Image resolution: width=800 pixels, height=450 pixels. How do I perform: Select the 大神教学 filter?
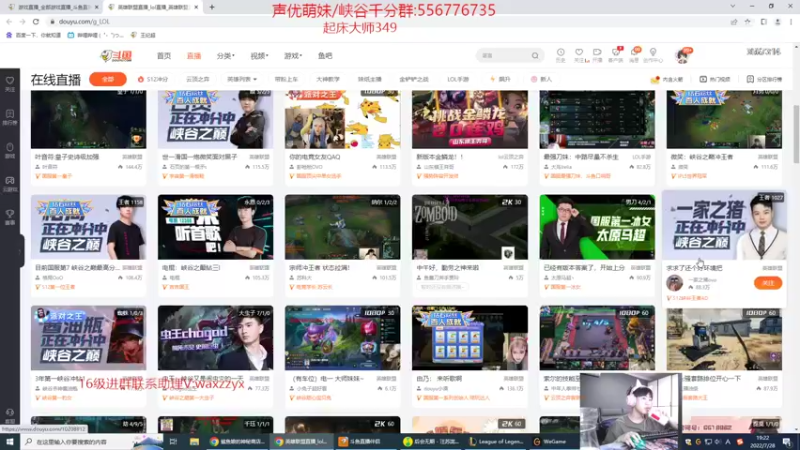(x=328, y=79)
